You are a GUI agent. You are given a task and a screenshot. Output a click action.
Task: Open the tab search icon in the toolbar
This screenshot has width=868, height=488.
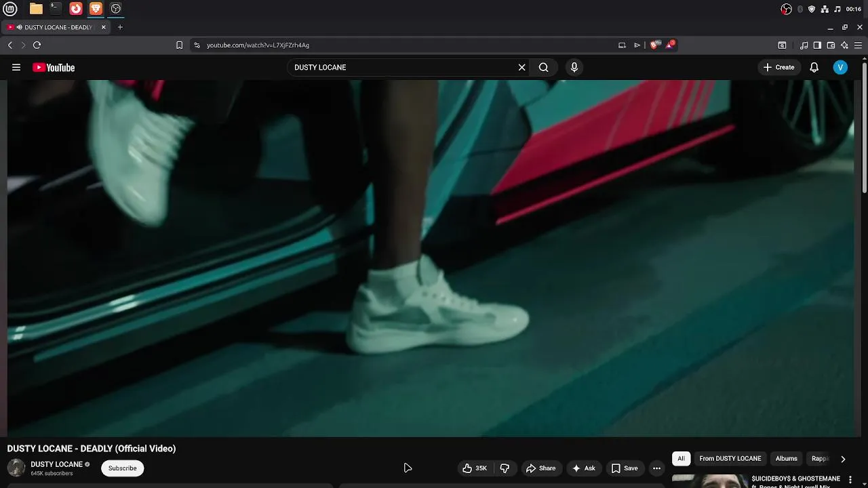[782, 45]
